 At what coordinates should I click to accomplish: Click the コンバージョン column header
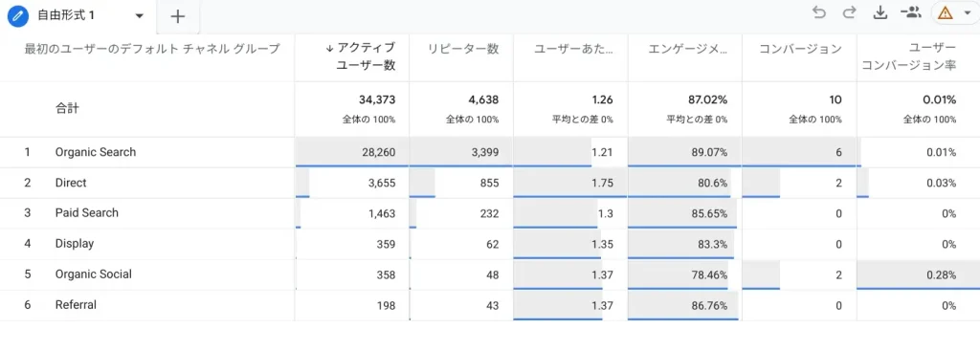pyautogui.click(x=800, y=50)
